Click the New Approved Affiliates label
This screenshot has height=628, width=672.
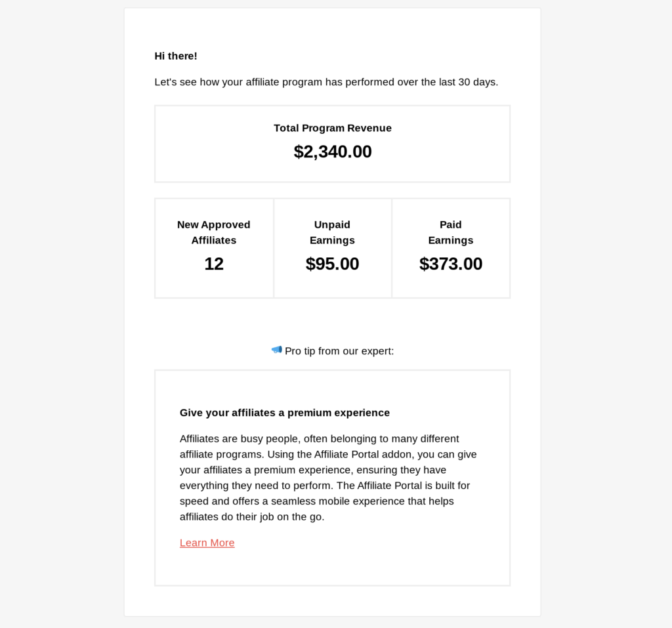(214, 232)
